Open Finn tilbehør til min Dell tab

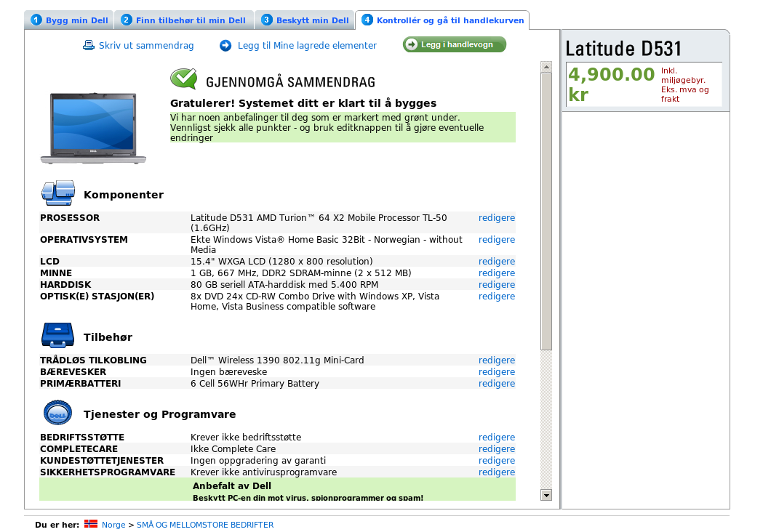pos(184,20)
